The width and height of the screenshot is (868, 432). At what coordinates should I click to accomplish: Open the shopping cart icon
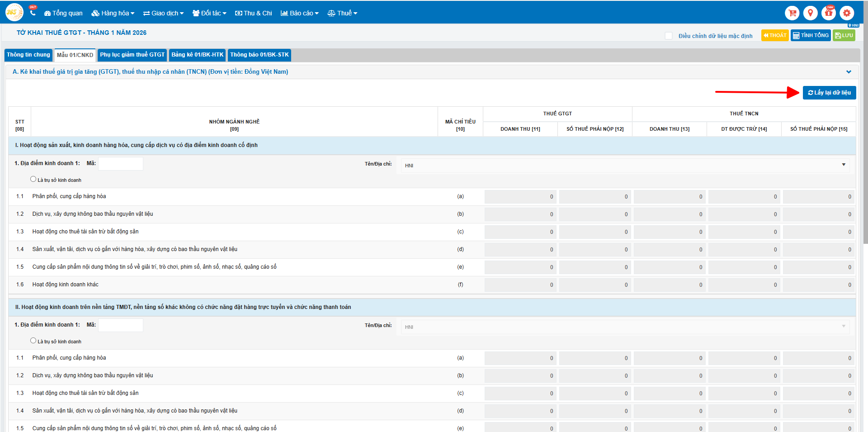792,13
